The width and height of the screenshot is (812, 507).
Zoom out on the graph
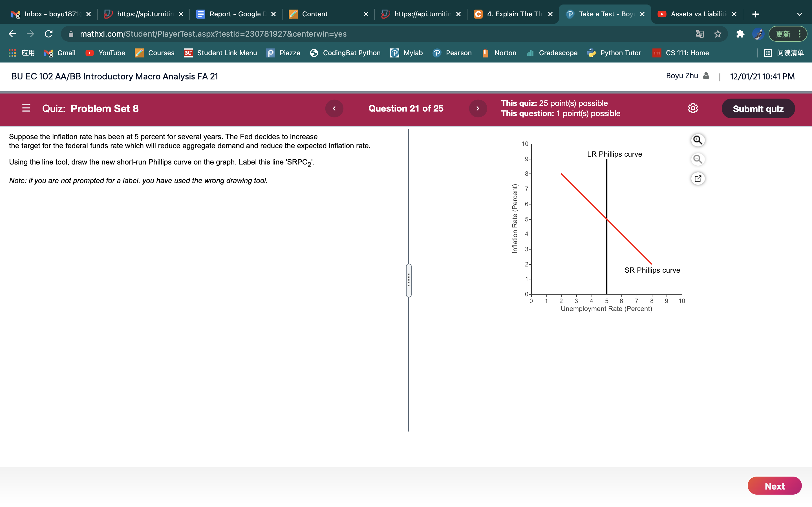(698, 159)
